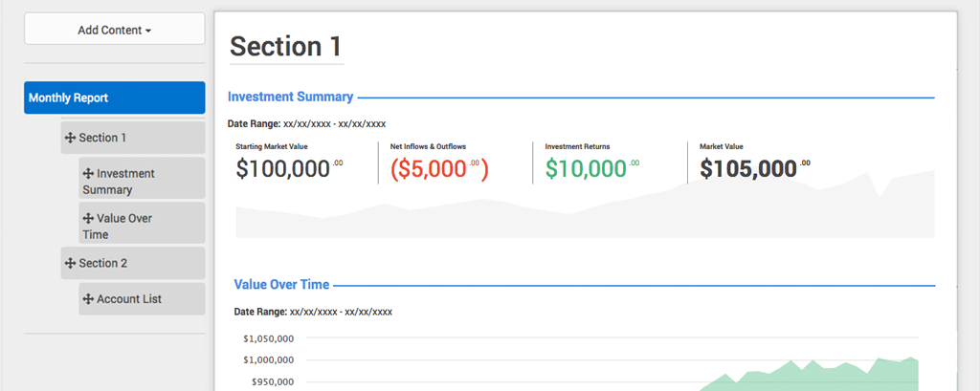The width and height of the screenshot is (980, 391).
Task: Click the move handle icon on Account List item
Action: (x=88, y=299)
